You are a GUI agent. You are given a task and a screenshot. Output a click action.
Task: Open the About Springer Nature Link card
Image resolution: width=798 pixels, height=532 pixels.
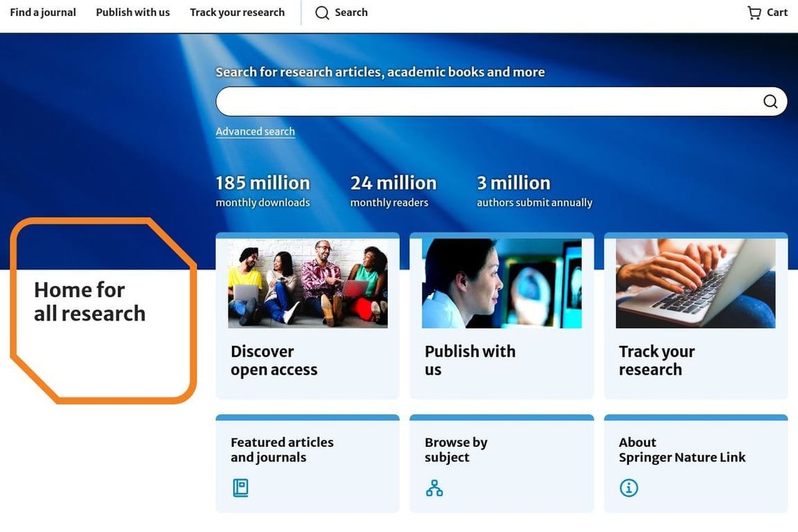(695, 463)
